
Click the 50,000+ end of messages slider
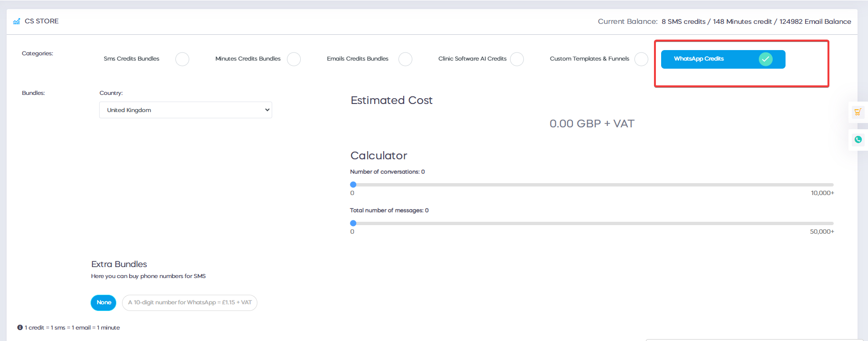tap(822, 232)
